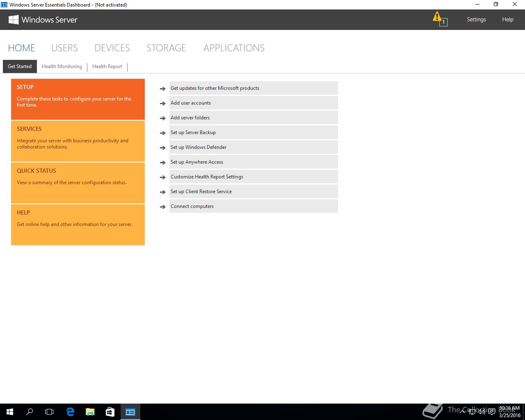Image resolution: width=525 pixels, height=420 pixels.
Task: Open Task View on taskbar
Action: (49, 412)
